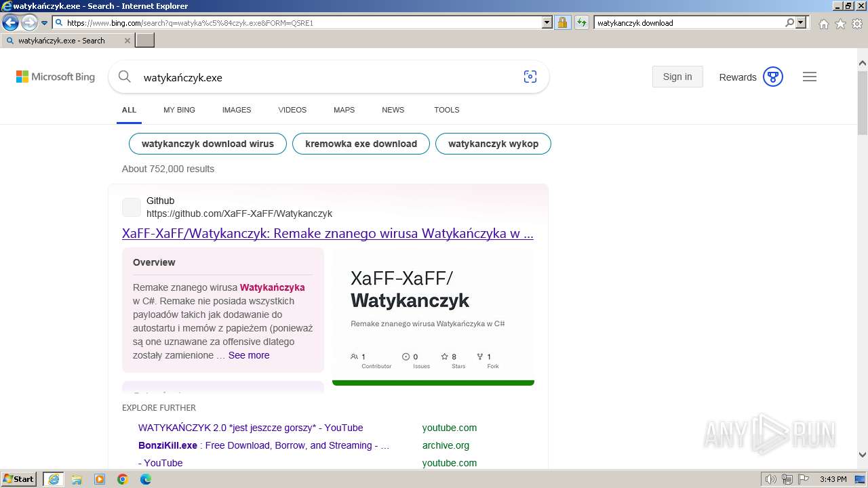Screen dimensions: 868x488
Task: Click See more in Overview
Action: 249,355
